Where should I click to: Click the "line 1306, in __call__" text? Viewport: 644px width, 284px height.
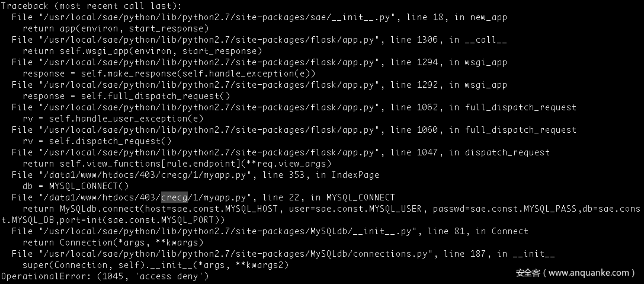click(x=448, y=40)
